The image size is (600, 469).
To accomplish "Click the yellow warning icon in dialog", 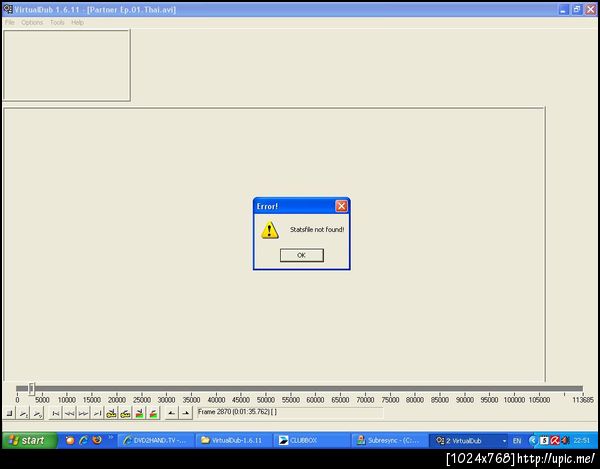I will coord(270,230).
